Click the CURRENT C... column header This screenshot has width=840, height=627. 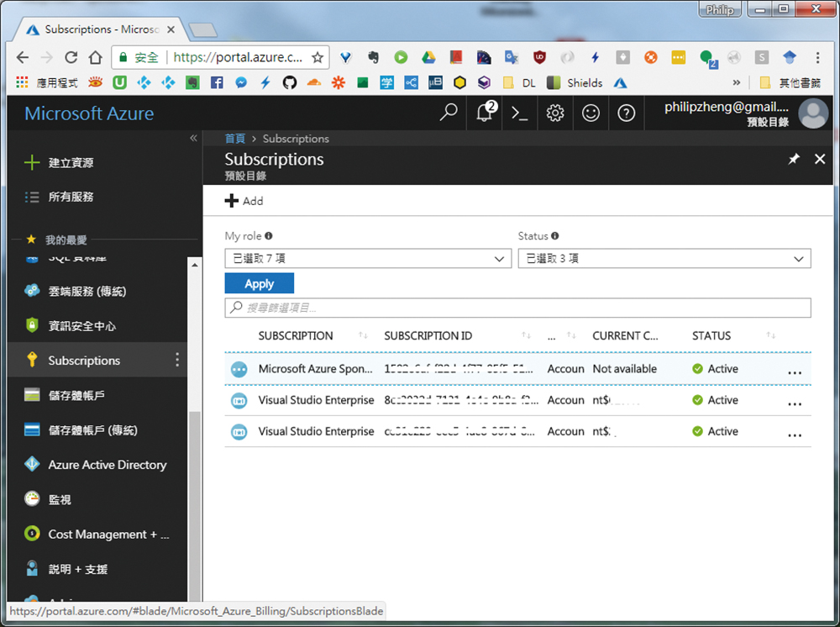tap(625, 336)
